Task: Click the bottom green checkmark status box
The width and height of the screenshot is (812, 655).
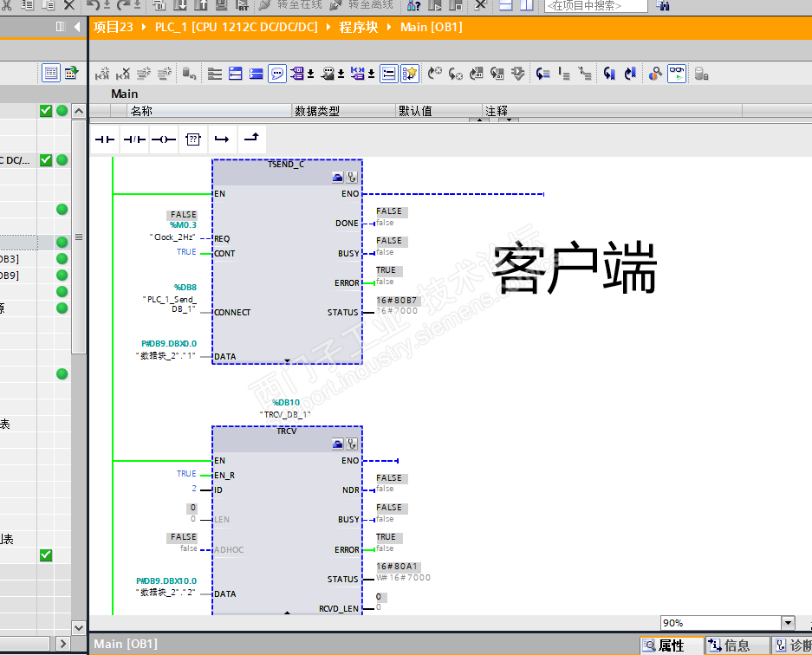Action: 46,555
